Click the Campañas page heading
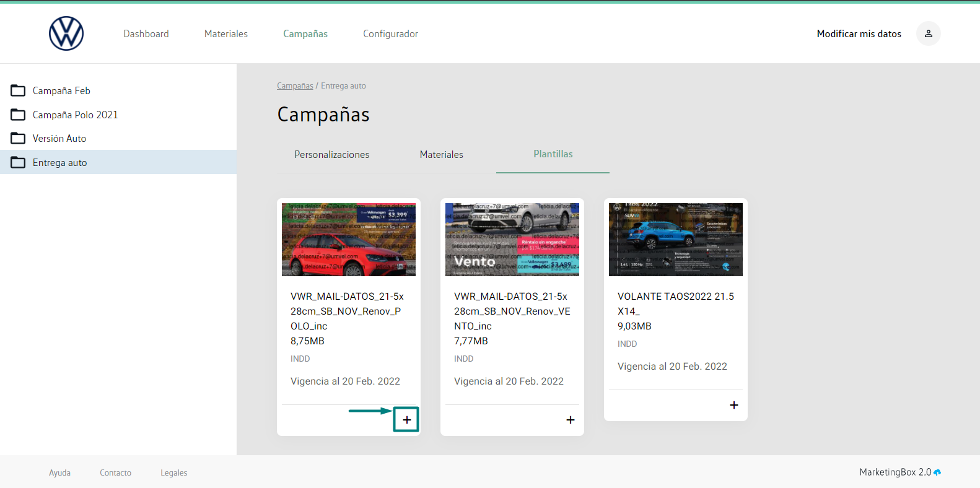The image size is (980, 488). click(323, 115)
